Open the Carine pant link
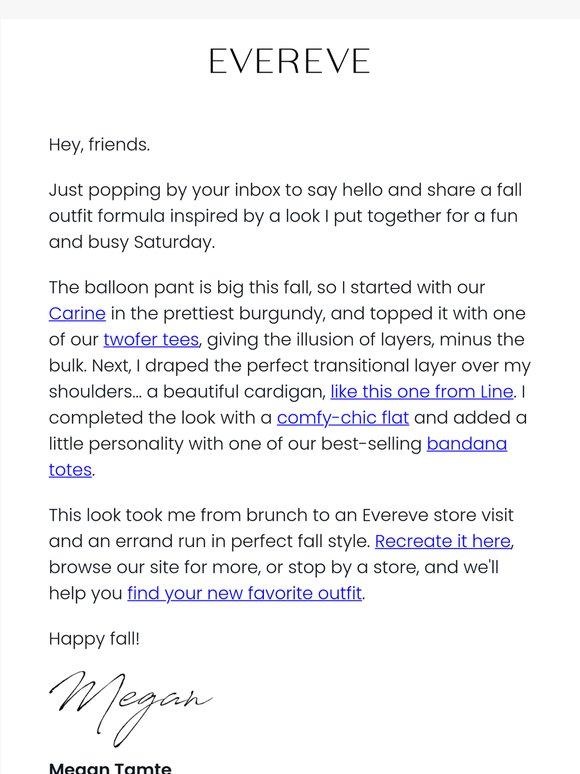 pyautogui.click(x=77, y=313)
